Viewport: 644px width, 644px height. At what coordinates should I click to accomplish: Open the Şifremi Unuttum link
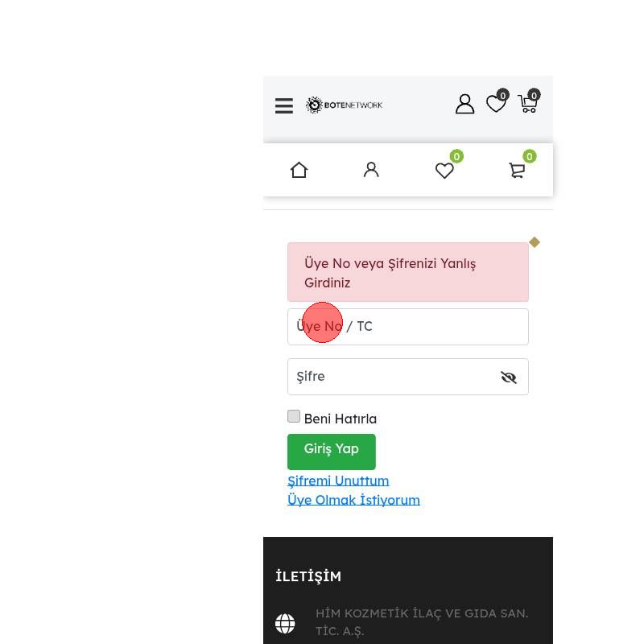click(x=338, y=481)
